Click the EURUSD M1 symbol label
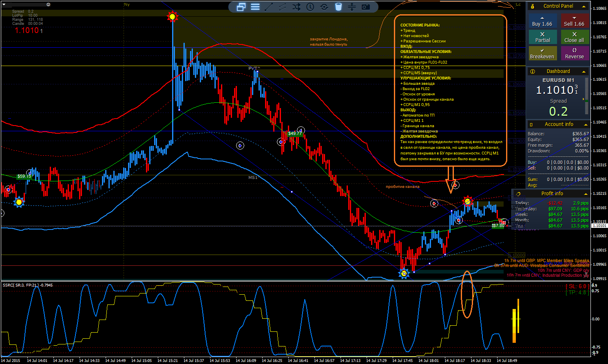The image size is (608, 364). click(558, 80)
